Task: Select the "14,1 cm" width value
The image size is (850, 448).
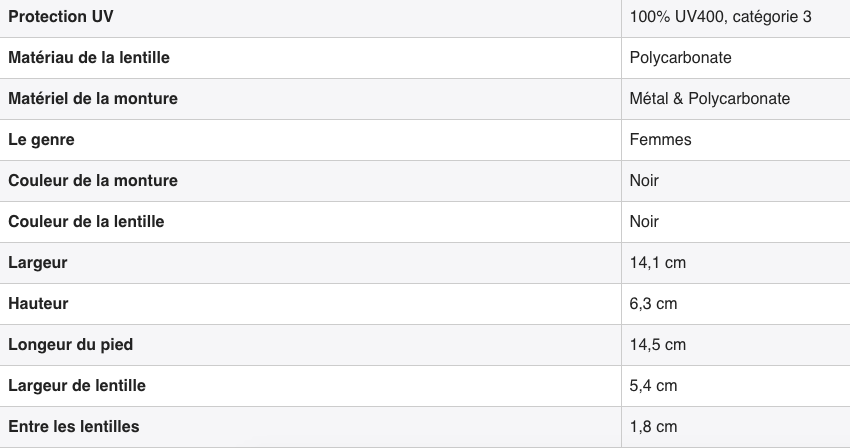Action: [657, 263]
